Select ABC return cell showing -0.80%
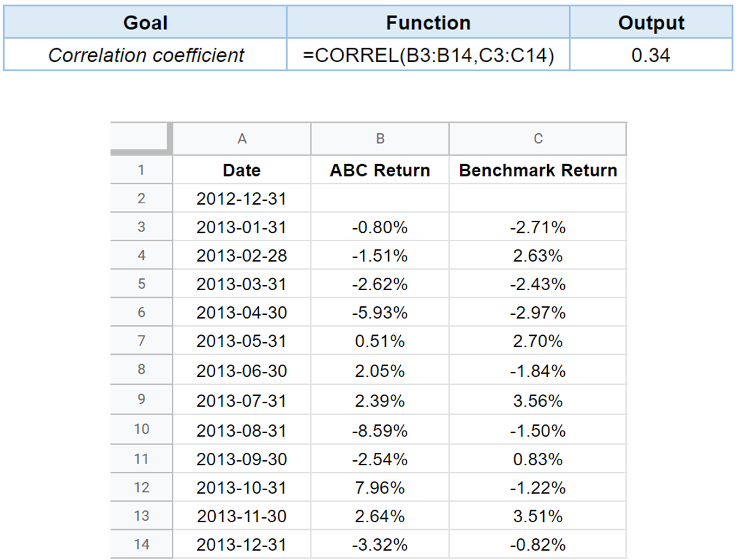Image resolution: width=738 pixels, height=560 pixels. [x=380, y=227]
